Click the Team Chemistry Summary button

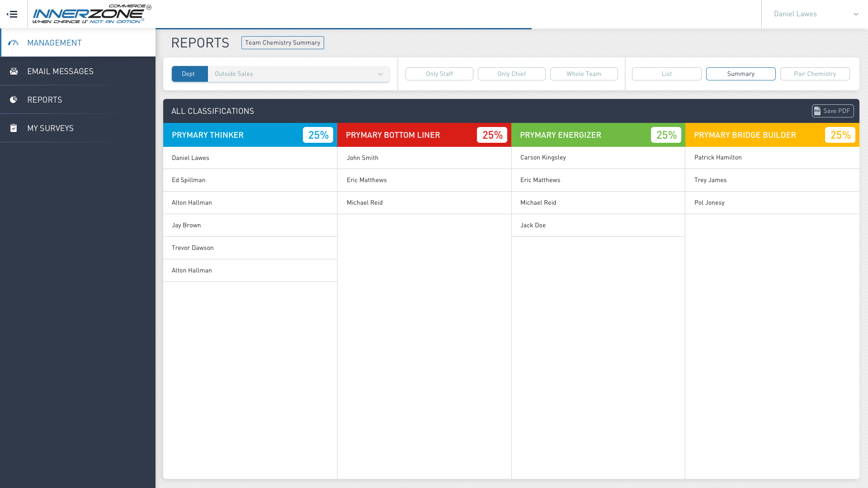coord(283,43)
